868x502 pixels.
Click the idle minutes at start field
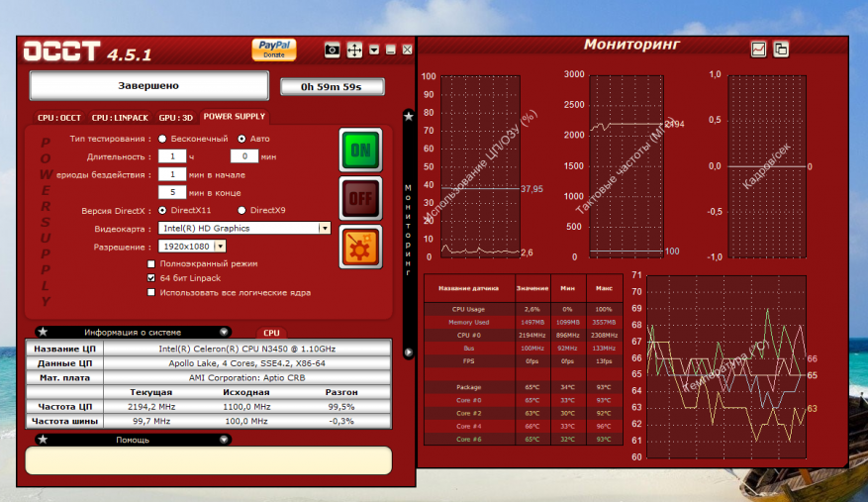click(172, 174)
